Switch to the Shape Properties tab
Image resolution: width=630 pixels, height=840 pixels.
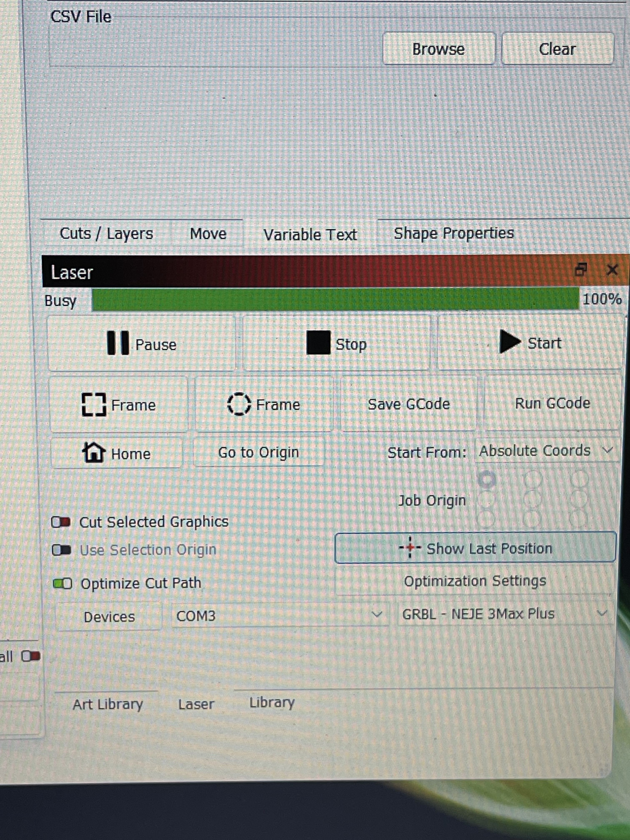coord(454,233)
